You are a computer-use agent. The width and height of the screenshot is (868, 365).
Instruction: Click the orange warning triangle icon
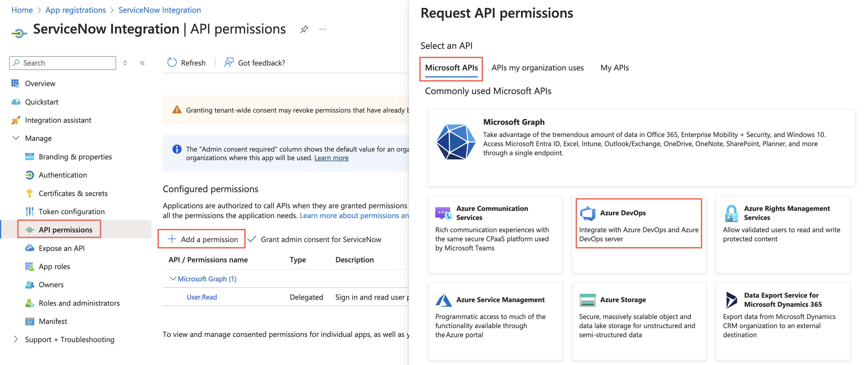coord(177,110)
